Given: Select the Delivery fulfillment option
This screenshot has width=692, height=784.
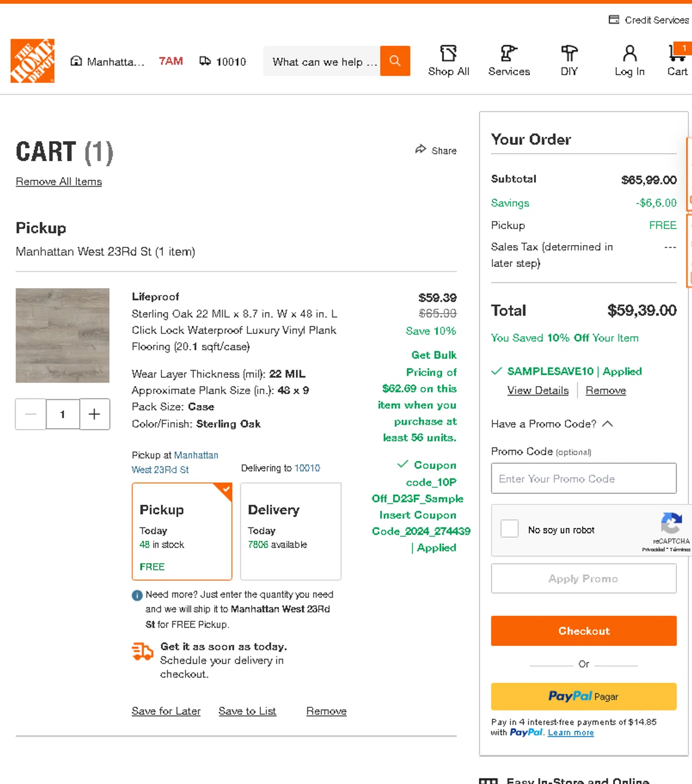Looking at the screenshot, I should click(x=291, y=532).
